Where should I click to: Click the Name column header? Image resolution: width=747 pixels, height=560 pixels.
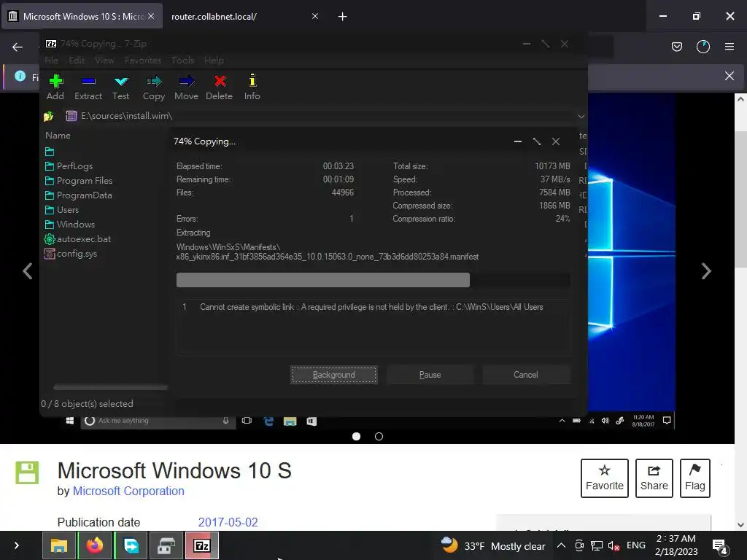click(x=58, y=135)
